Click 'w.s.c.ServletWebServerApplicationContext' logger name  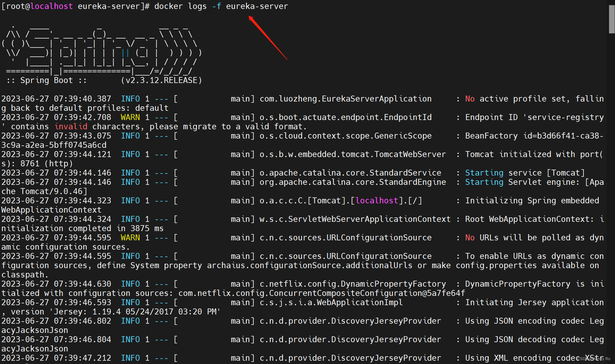click(x=355, y=219)
